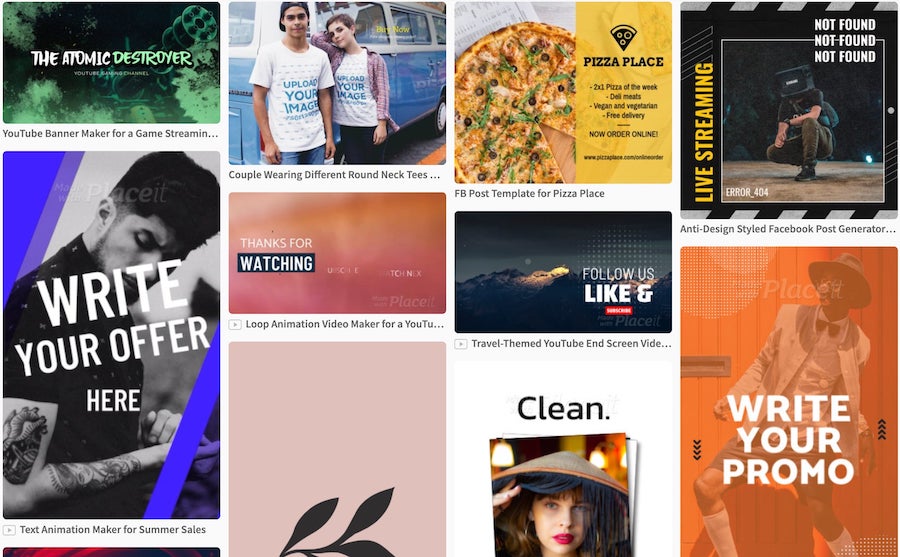Open The Atomic Destroyer YouTube banner template

point(111,63)
